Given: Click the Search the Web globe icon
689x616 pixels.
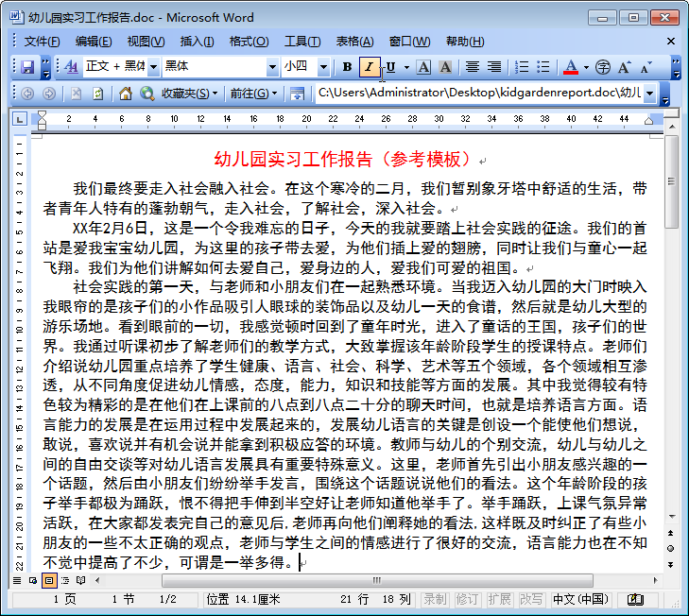Looking at the screenshot, I should pyautogui.click(x=146, y=94).
